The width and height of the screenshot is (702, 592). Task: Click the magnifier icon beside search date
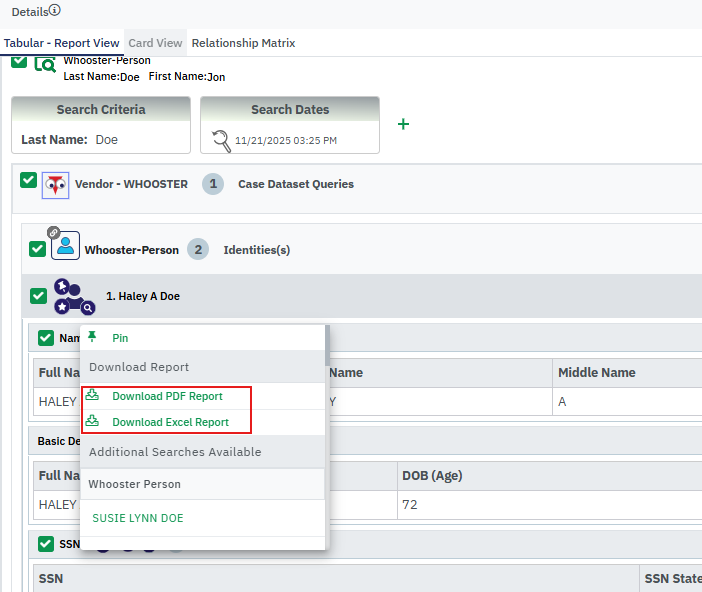[222, 141]
